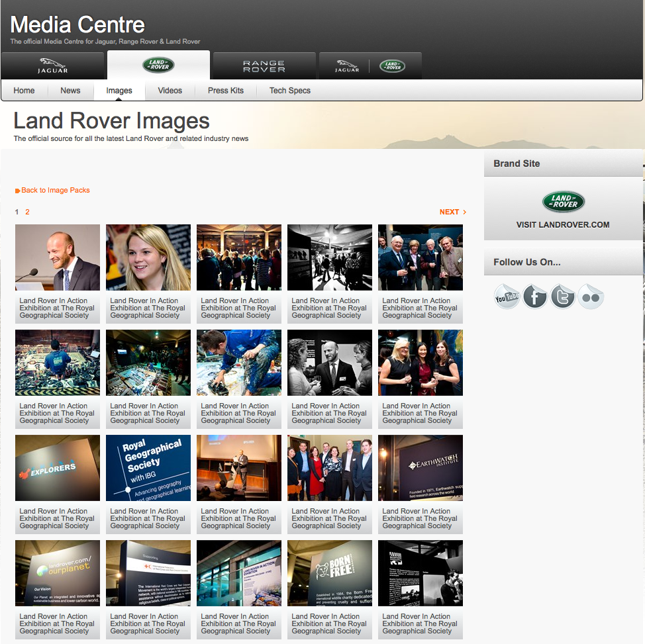This screenshot has height=644, width=645.
Task: Click caption under bearded man at microphone
Action: point(57,308)
